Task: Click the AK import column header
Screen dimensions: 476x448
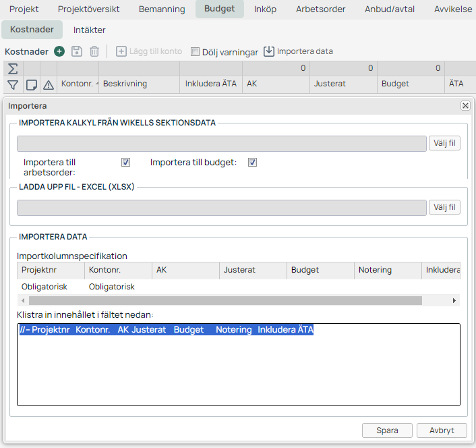Action: tap(185, 270)
